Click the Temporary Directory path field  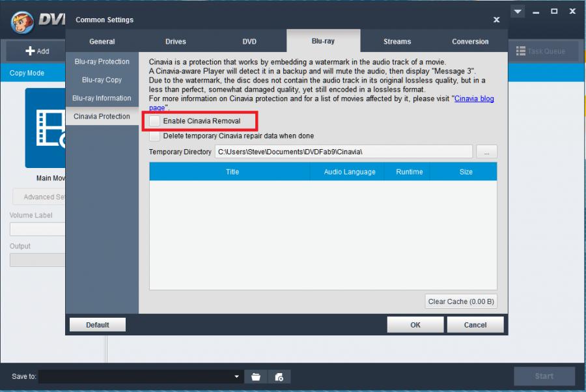pyautogui.click(x=343, y=152)
